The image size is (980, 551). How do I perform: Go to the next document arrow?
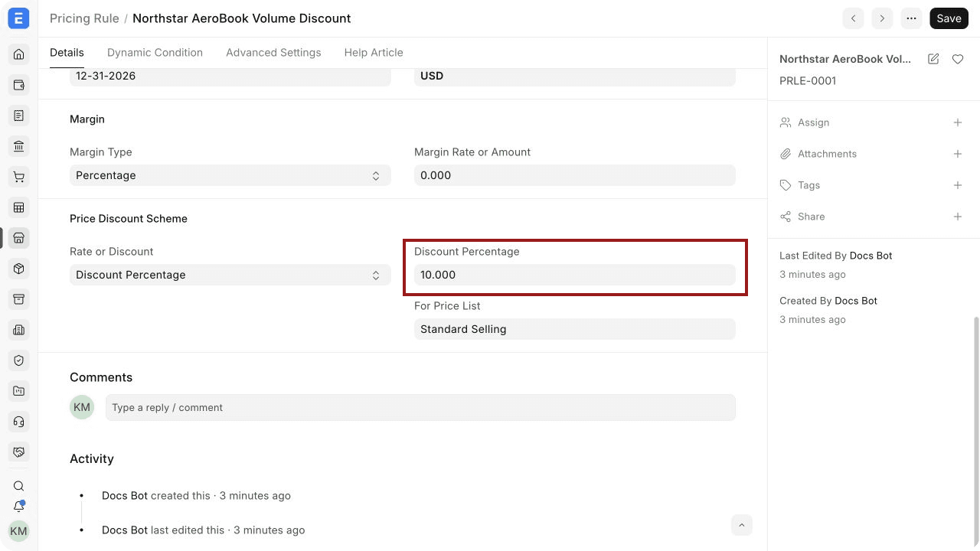click(x=882, y=18)
